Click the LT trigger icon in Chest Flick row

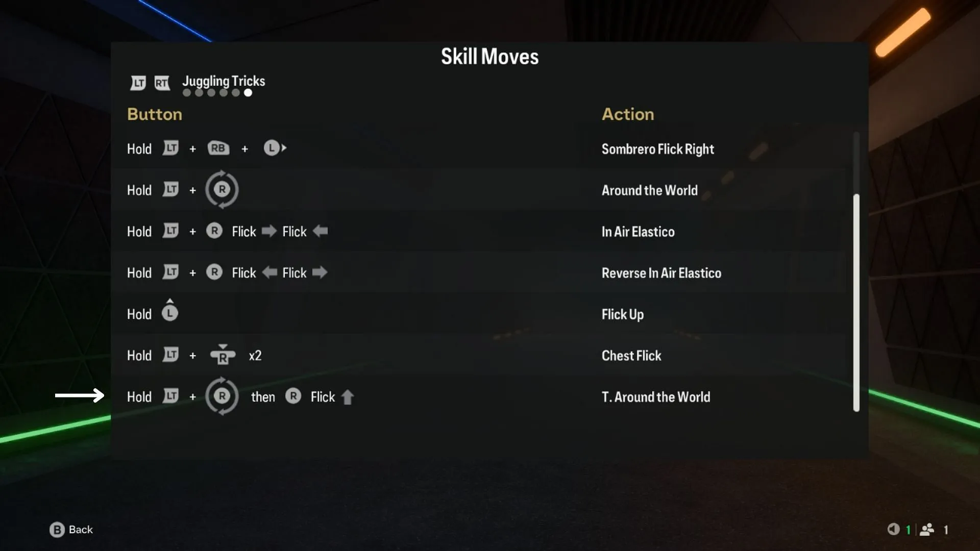coord(170,355)
